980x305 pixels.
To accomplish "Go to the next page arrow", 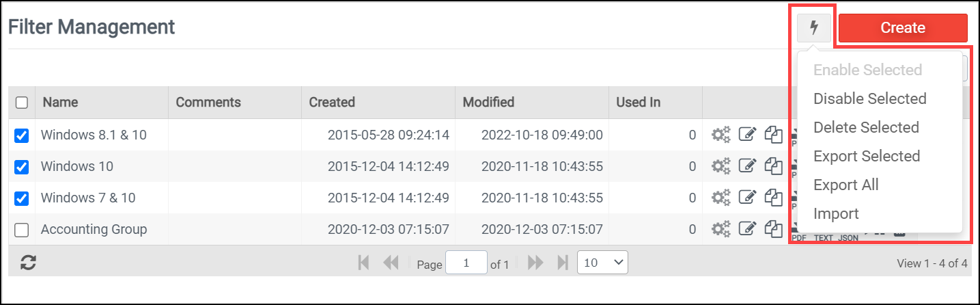I will pos(535,263).
